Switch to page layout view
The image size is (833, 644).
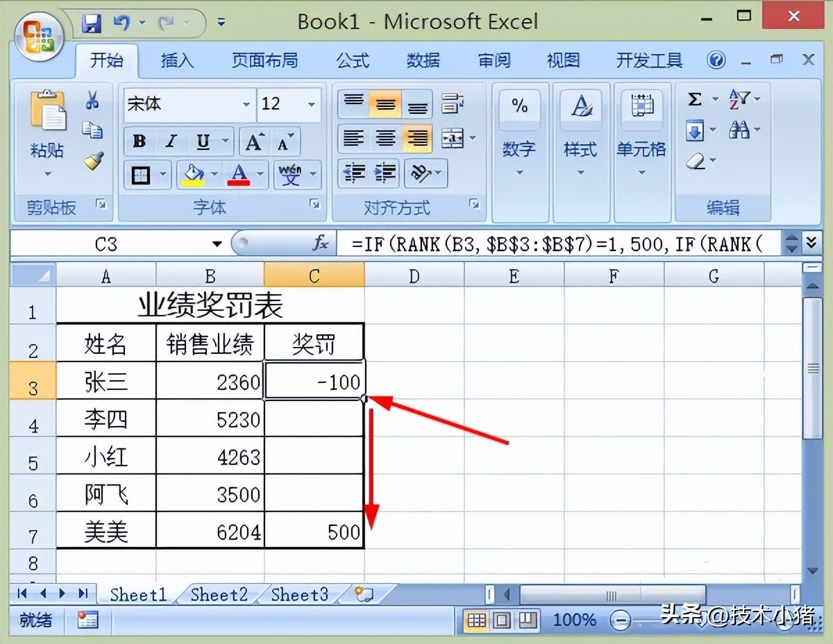503,620
